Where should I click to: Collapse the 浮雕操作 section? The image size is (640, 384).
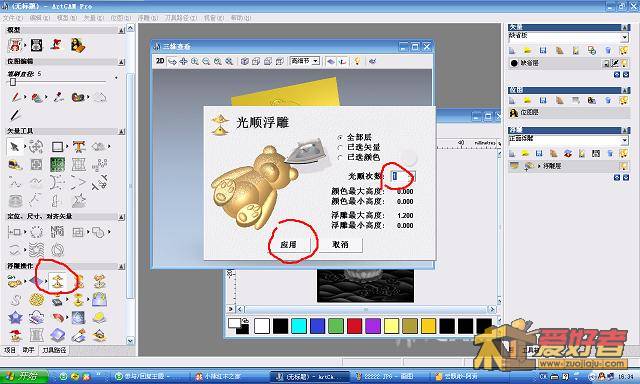[x=121, y=266]
